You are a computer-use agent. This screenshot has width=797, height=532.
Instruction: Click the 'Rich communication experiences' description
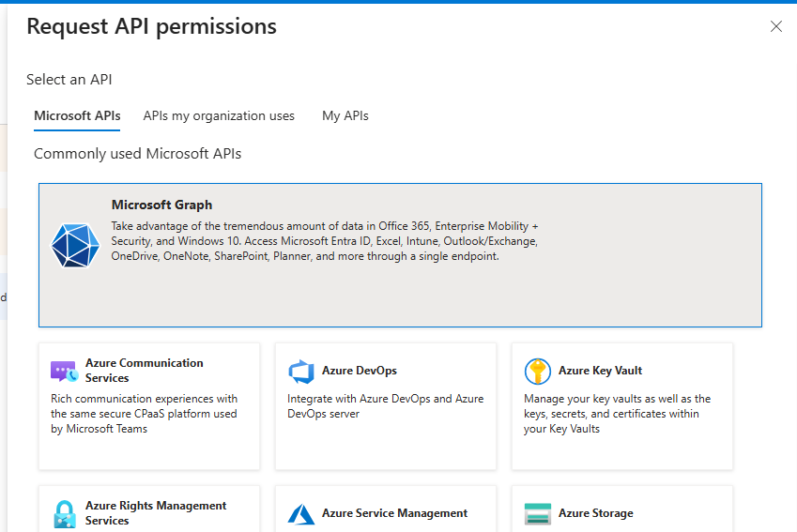pyautogui.click(x=144, y=414)
